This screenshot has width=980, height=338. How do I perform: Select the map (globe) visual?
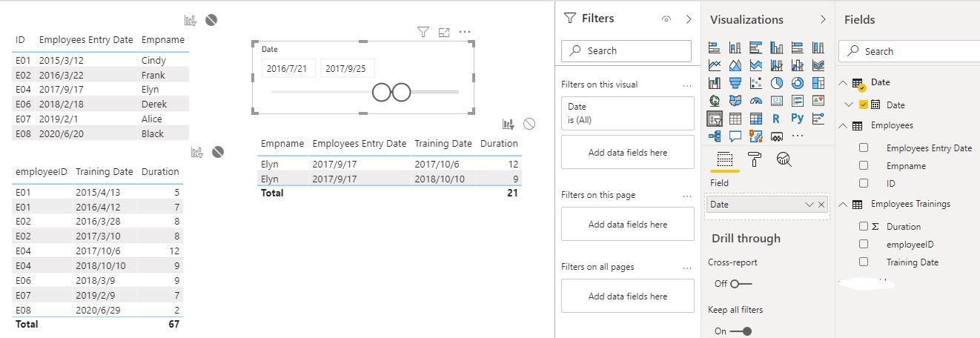tap(715, 101)
